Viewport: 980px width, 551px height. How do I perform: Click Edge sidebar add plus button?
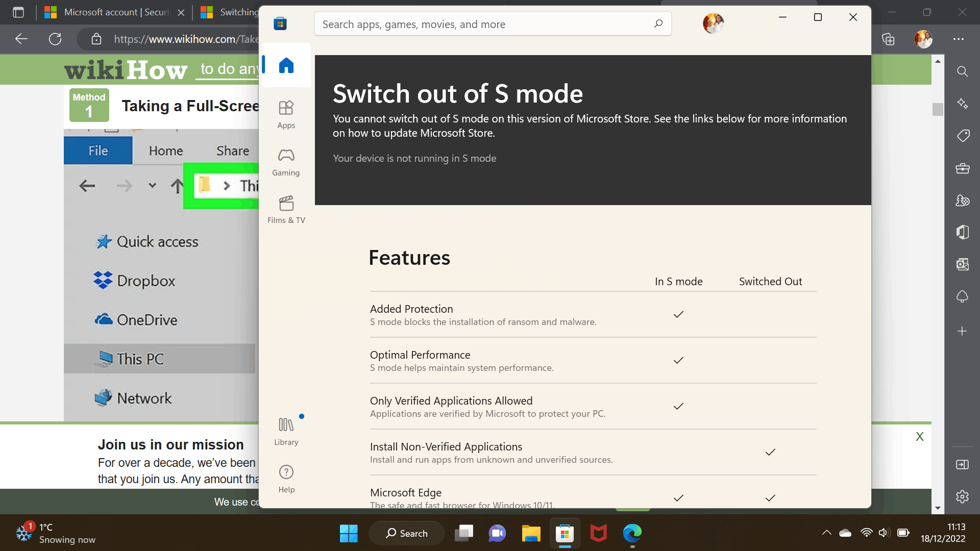(x=962, y=331)
